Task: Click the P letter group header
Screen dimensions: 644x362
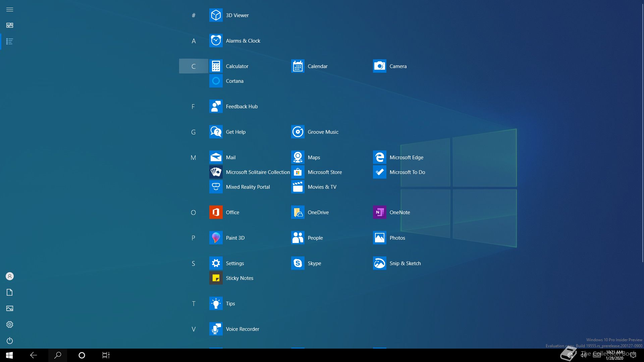Action: click(194, 238)
